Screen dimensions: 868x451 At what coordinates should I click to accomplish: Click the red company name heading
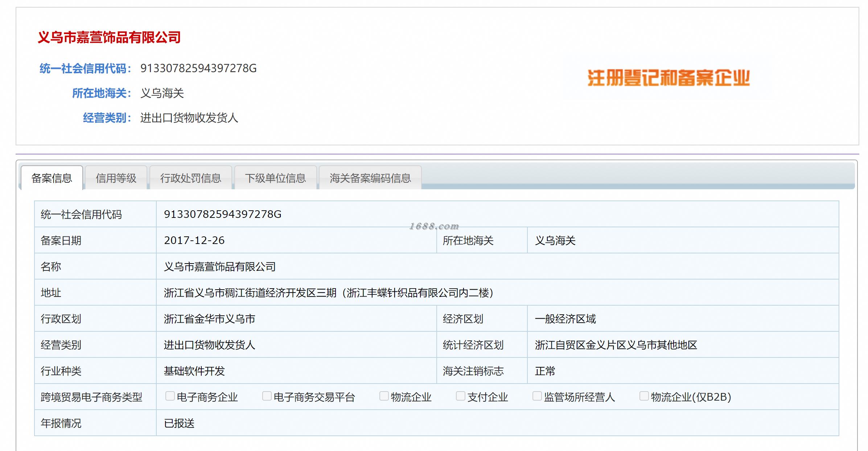109,37
